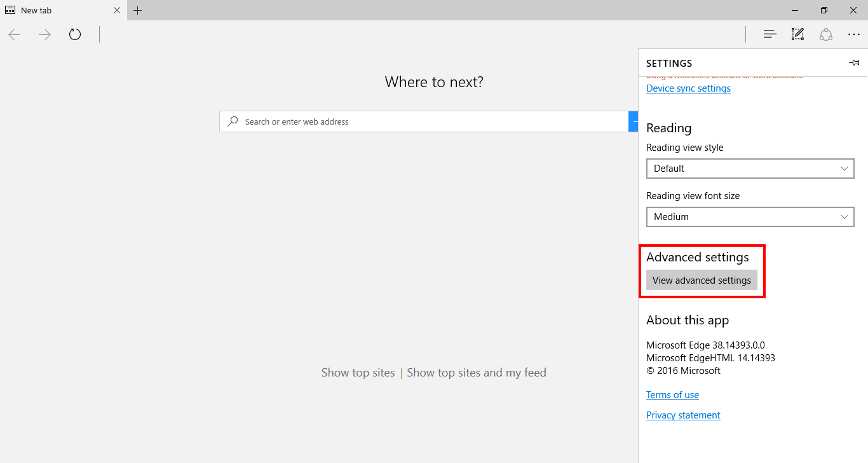Open the Terms of use link
Image resolution: width=868 pixels, height=463 pixels.
point(672,395)
